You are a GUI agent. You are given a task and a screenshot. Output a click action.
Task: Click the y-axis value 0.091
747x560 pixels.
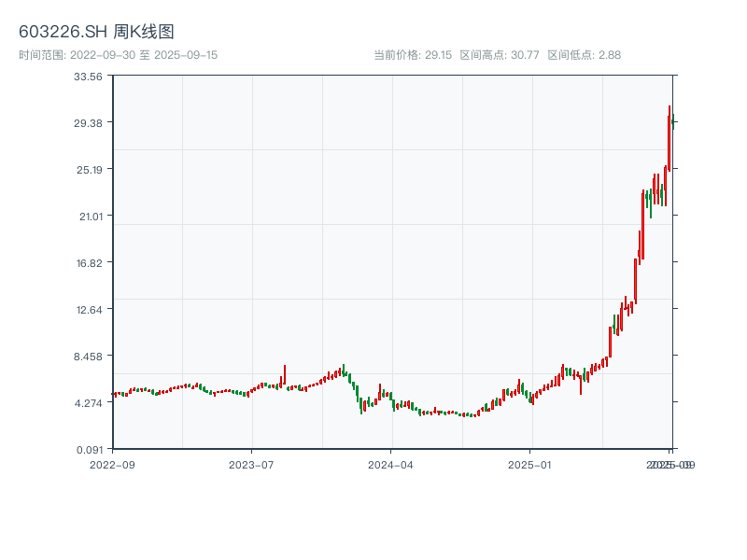90,450
